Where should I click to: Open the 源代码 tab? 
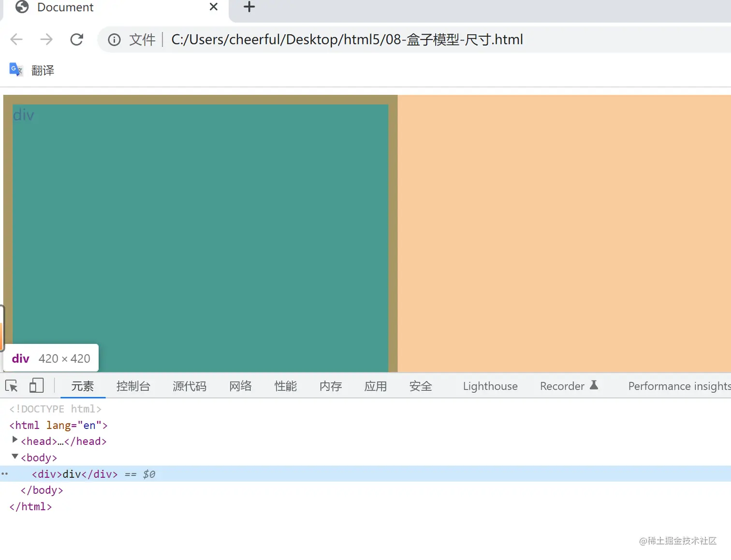(190, 386)
